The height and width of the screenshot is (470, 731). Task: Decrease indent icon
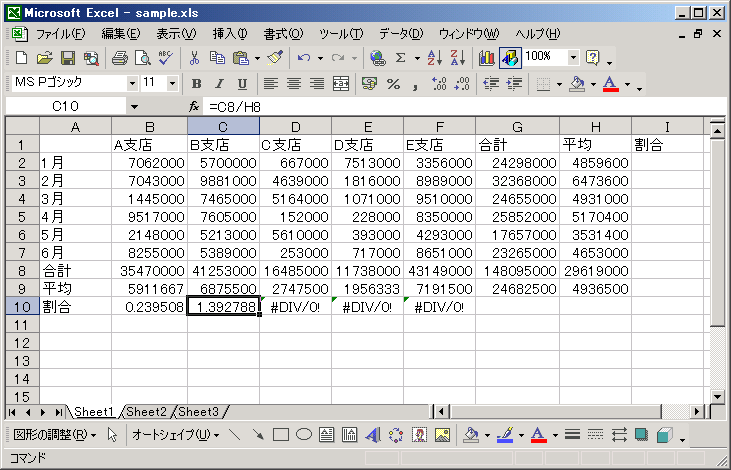491,84
